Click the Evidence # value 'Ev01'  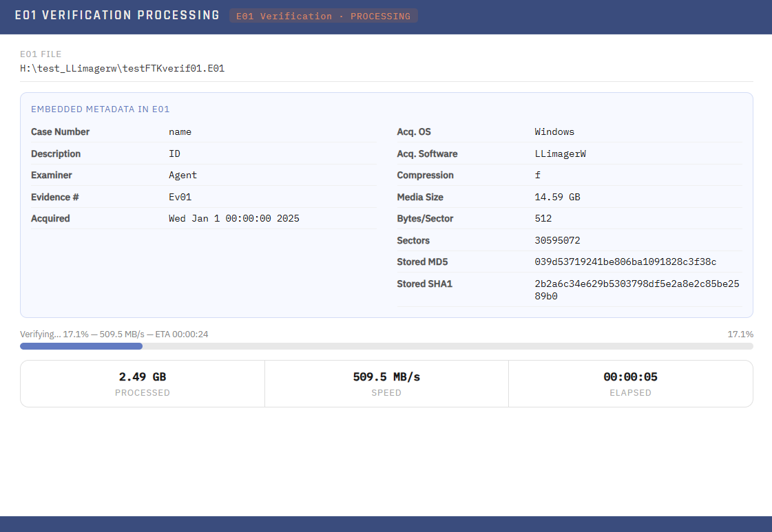180,197
